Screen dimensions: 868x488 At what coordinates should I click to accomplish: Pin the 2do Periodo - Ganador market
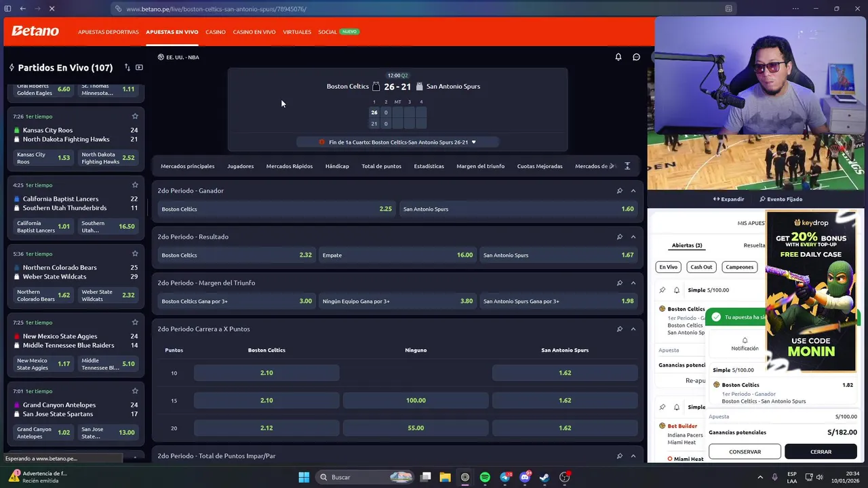point(619,190)
